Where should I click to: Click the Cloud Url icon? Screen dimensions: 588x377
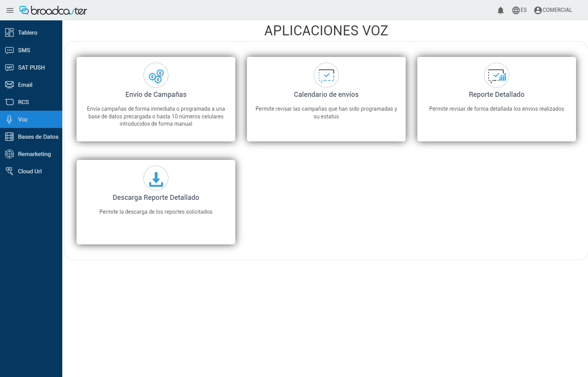[9, 171]
